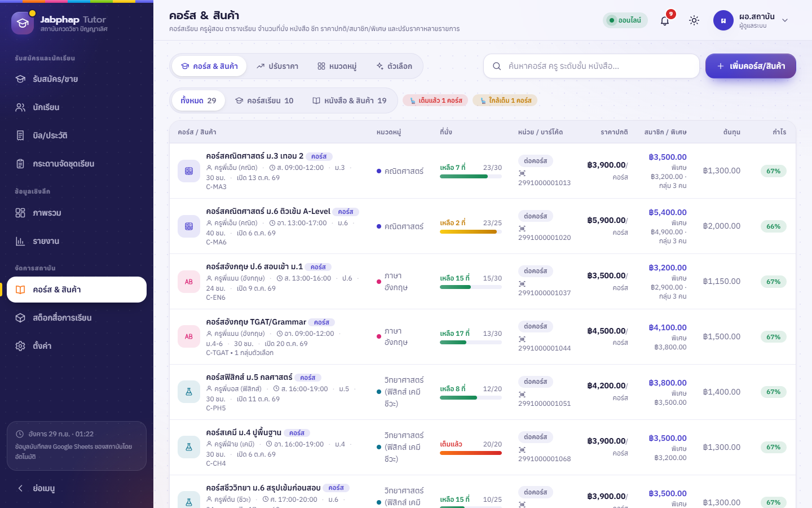Screen dimensions: 812x508
Task: Switch to ปรับราคา tab
Action: pos(277,66)
